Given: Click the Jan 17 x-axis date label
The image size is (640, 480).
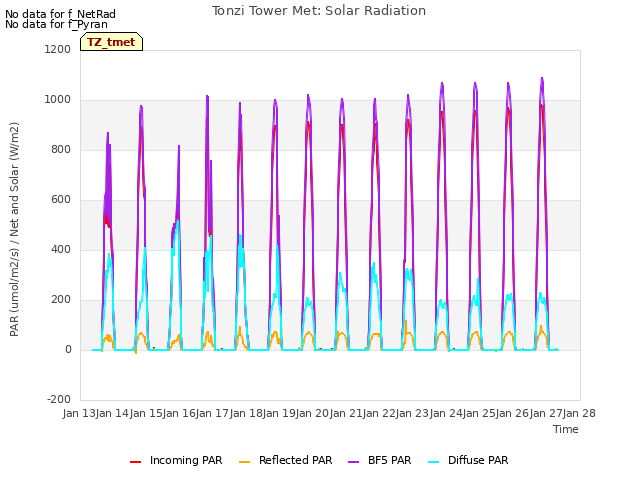Looking at the screenshot, I should coord(212,413).
